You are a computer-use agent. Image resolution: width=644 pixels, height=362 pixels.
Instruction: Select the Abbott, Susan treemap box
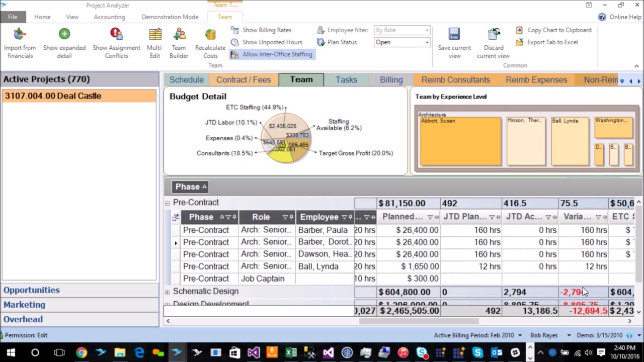click(461, 141)
